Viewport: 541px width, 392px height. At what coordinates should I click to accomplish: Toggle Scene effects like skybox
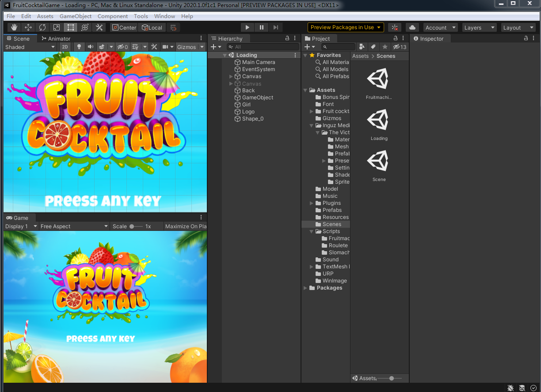[102, 47]
